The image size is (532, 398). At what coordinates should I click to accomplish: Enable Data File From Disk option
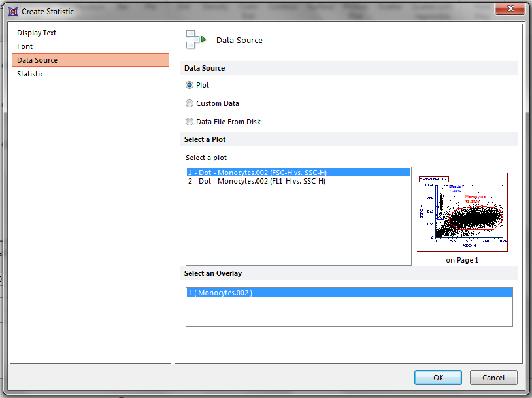tap(190, 122)
